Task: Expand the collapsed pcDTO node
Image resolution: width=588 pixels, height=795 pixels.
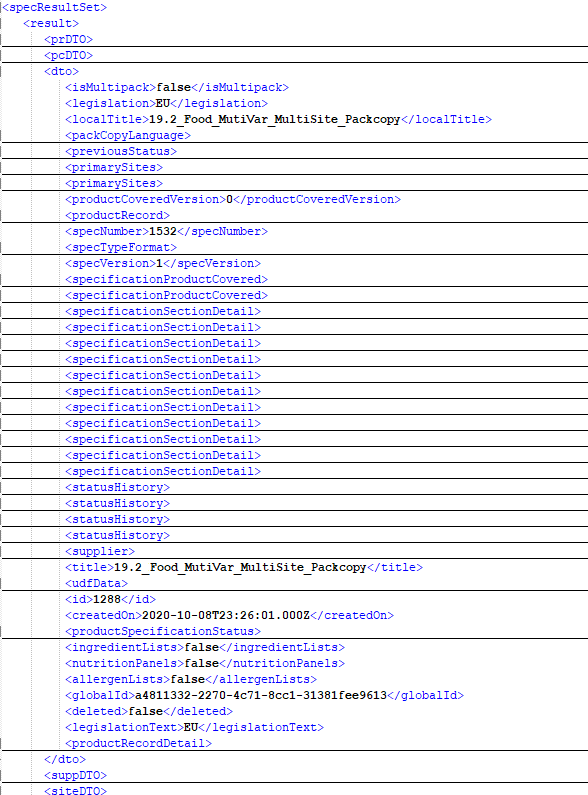Action: coord(68,55)
